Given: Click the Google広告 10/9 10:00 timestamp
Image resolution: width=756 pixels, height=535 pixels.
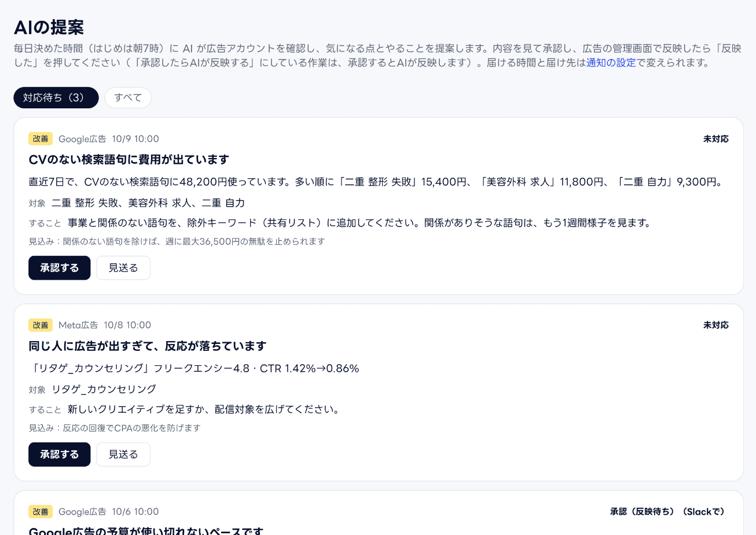Looking at the screenshot, I should point(109,139).
